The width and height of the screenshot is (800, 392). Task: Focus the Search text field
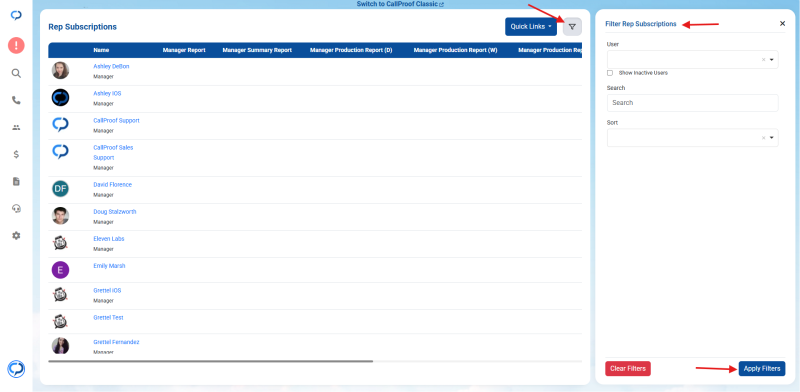(692, 103)
